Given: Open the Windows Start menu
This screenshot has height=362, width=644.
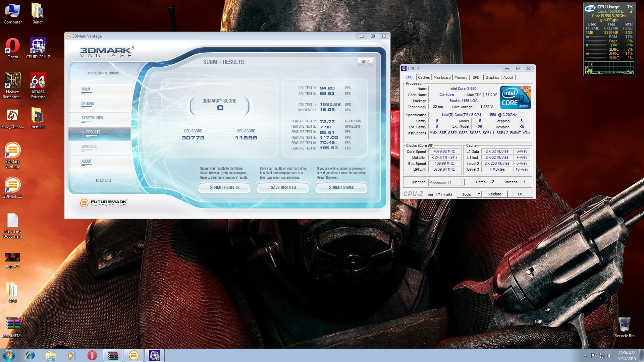Looking at the screenshot, I should [x=9, y=355].
